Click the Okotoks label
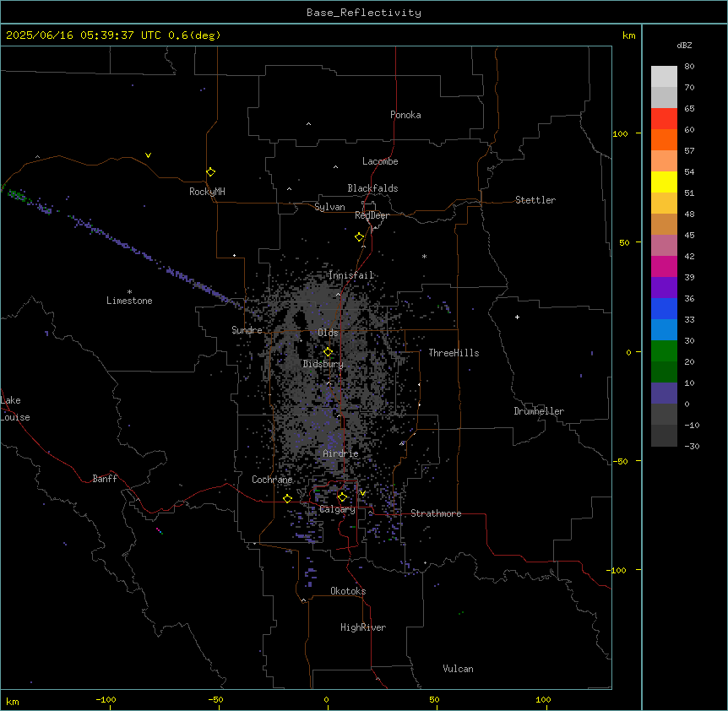Viewport: 728px width, 711px height. click(x=348, y=591)
